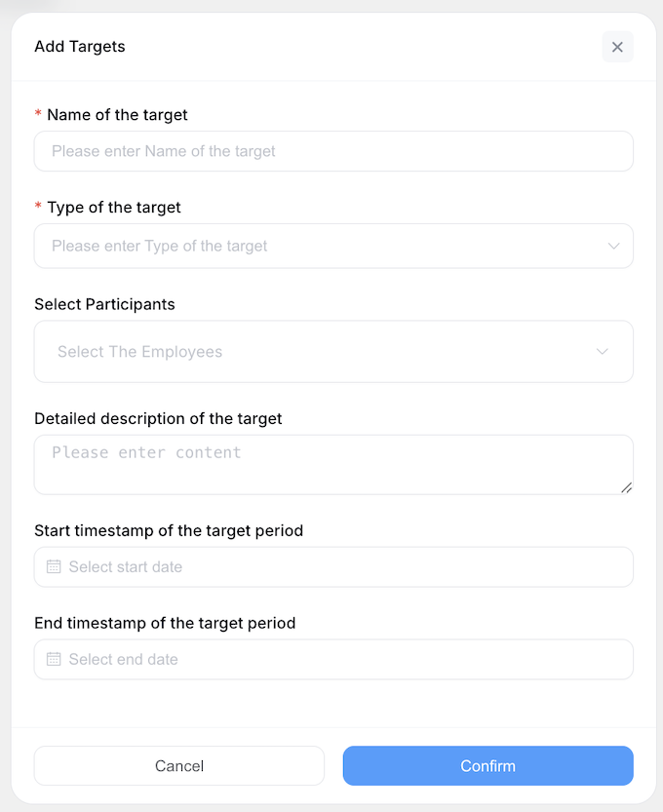
Task: Expand the Type of the target chevron
Action: pyautogui.click(x=613, y=246)
